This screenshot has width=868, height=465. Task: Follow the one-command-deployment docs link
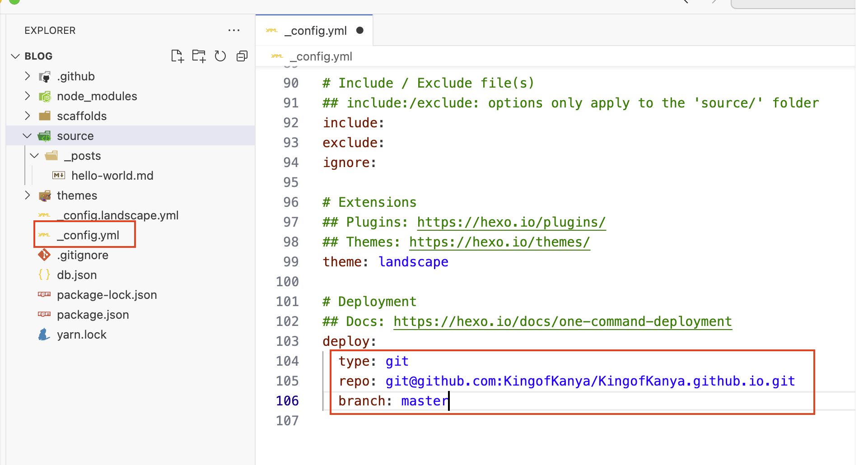pos(563,321)
